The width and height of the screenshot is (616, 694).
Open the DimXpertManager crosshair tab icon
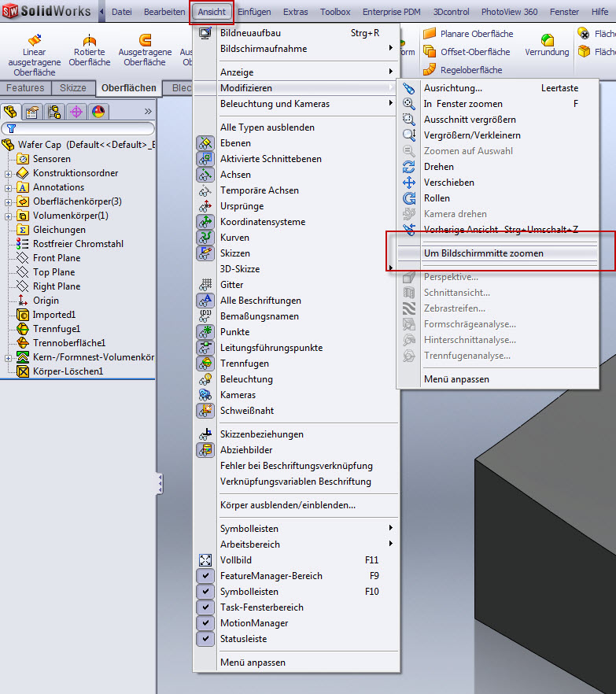[x=76, y=112]
